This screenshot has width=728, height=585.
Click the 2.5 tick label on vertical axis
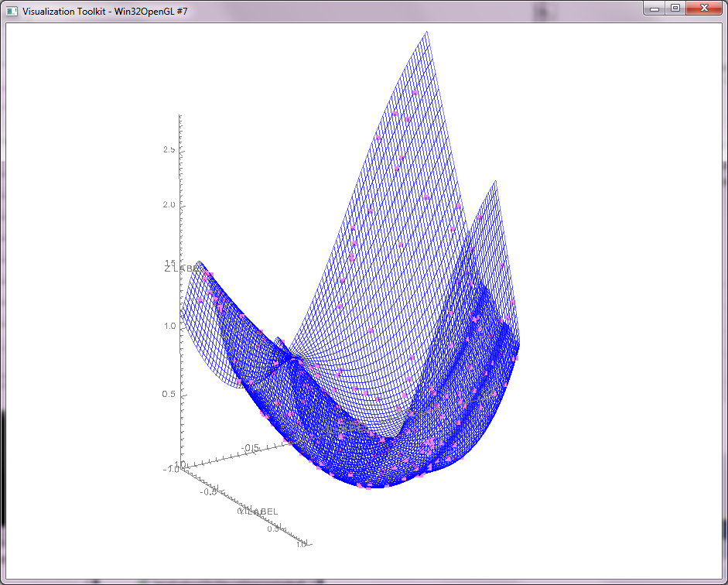point(169,149)
